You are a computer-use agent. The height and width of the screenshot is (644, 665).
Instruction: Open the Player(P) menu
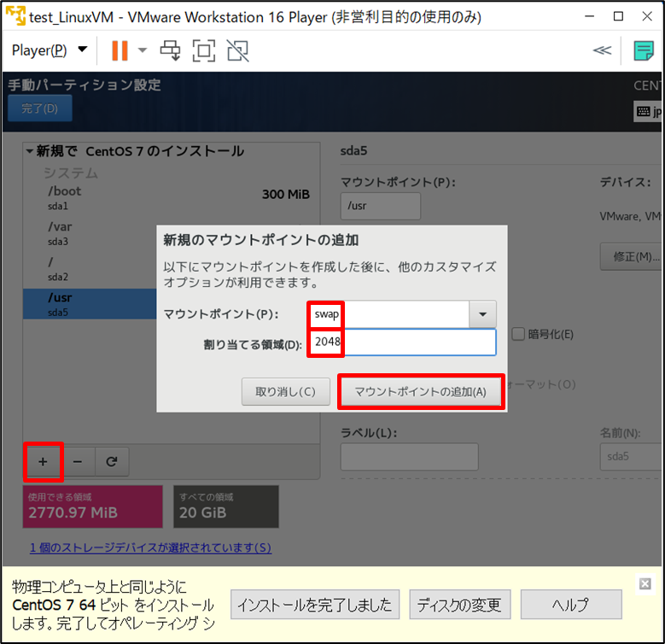point(50,50)
